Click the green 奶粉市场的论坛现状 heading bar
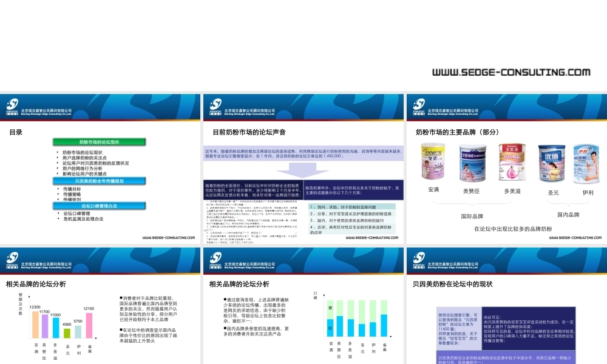Image resolution: width=607 pixels, height=364 pixels. tap(99, 142)
